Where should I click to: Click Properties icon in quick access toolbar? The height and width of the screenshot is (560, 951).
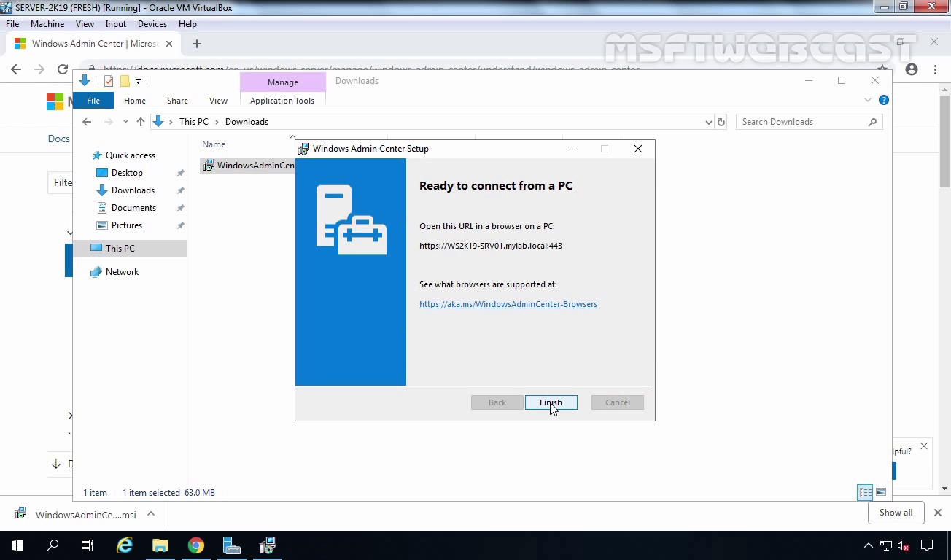point(109,81)
